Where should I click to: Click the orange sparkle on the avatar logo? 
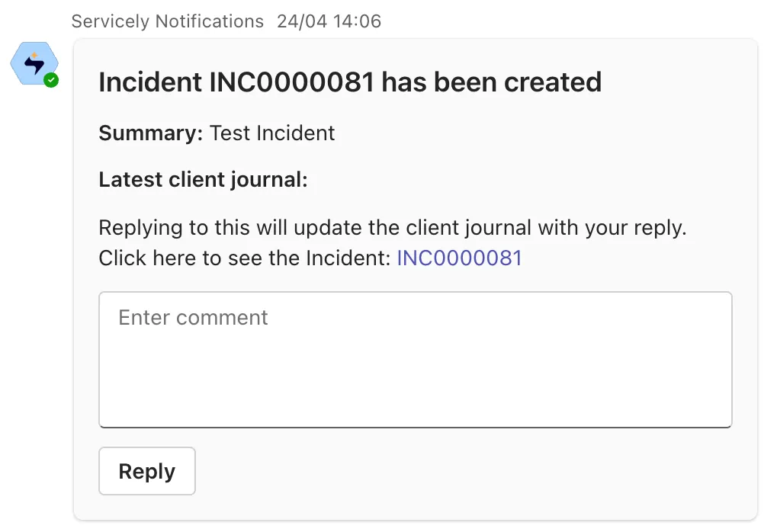coord(34,55)
